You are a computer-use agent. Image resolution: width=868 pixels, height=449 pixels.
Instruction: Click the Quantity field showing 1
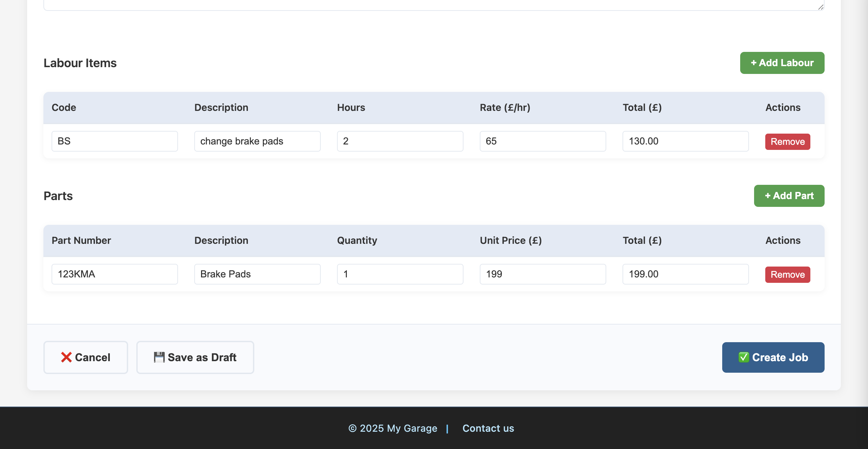coord(400,274)
